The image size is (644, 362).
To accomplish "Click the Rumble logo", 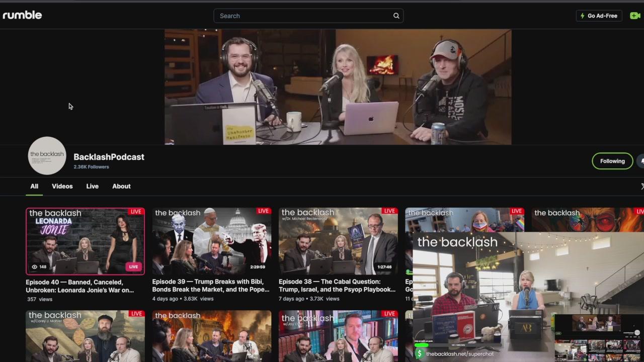I will click(x=22, y=15).
